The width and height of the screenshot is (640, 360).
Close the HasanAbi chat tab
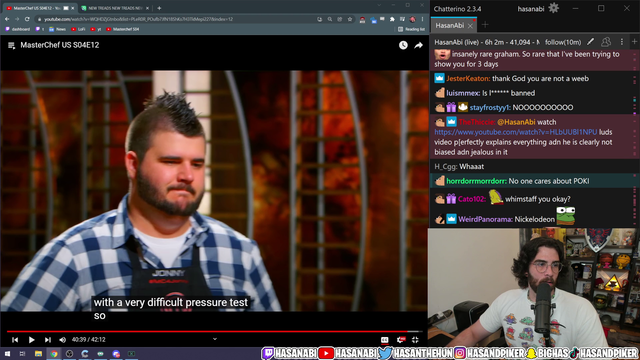(470, 26)
